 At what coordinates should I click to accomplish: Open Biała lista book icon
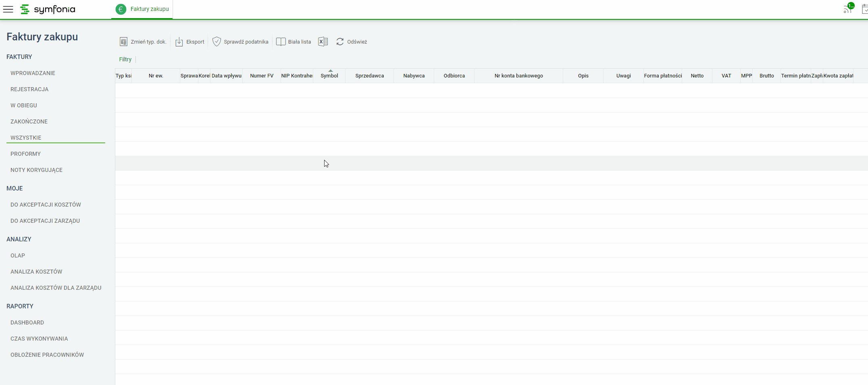click(x=281, y=42)
